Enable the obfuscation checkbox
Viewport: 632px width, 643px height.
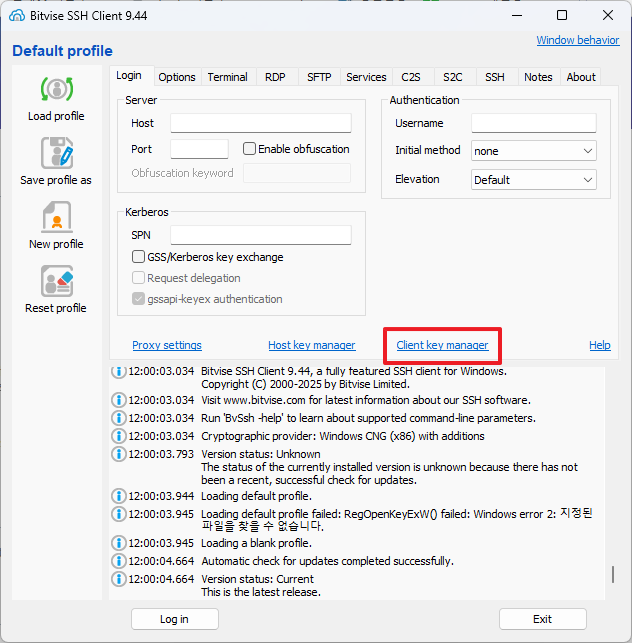pyautogui.click(x=249, y=149)
